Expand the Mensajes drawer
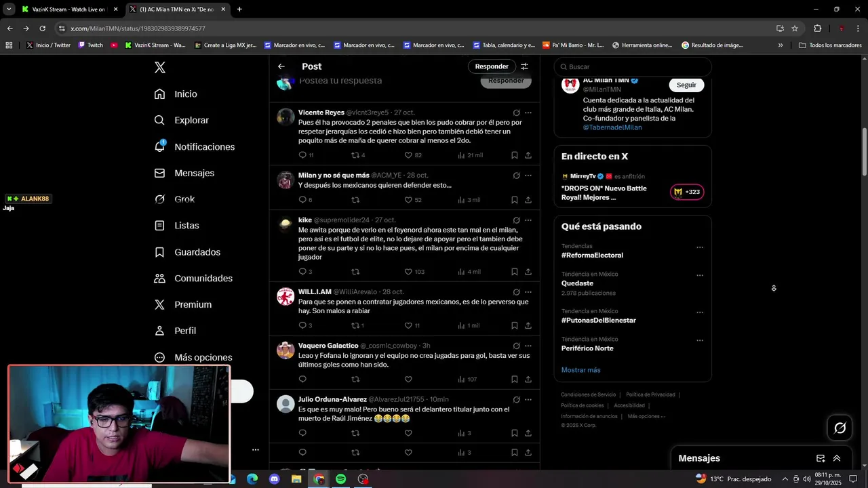 tap(837, 458)
